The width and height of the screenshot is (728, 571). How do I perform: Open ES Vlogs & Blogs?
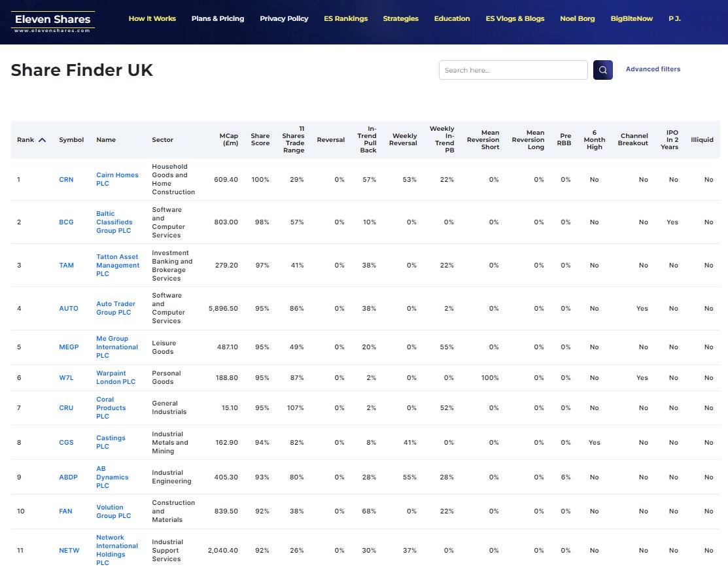click(515, 18)
